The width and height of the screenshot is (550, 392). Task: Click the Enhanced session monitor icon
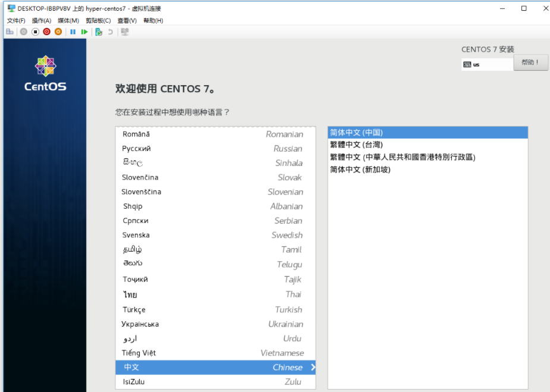(x=124, y=32)
